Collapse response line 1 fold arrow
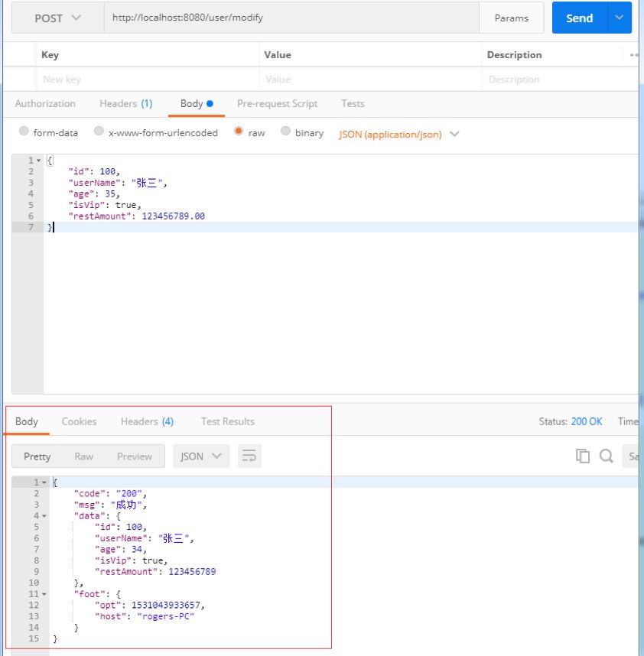The image size is (644, 656). [x=44, y=482]
